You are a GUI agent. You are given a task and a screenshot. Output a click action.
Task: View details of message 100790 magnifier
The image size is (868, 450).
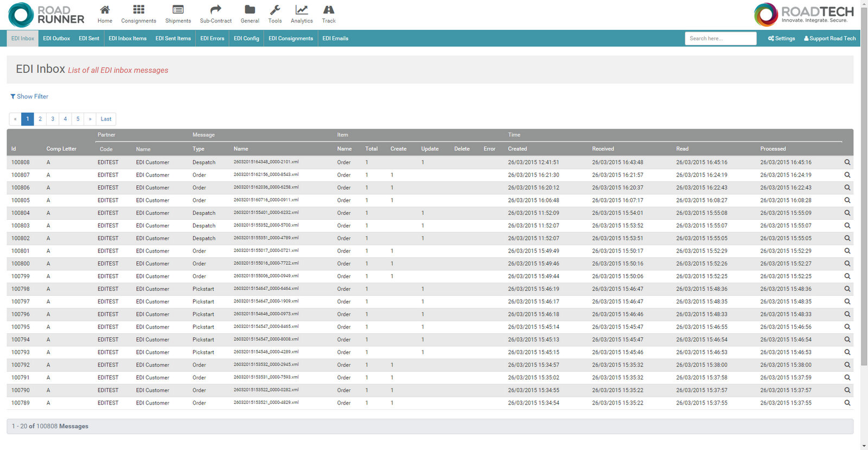coord(847,390)
